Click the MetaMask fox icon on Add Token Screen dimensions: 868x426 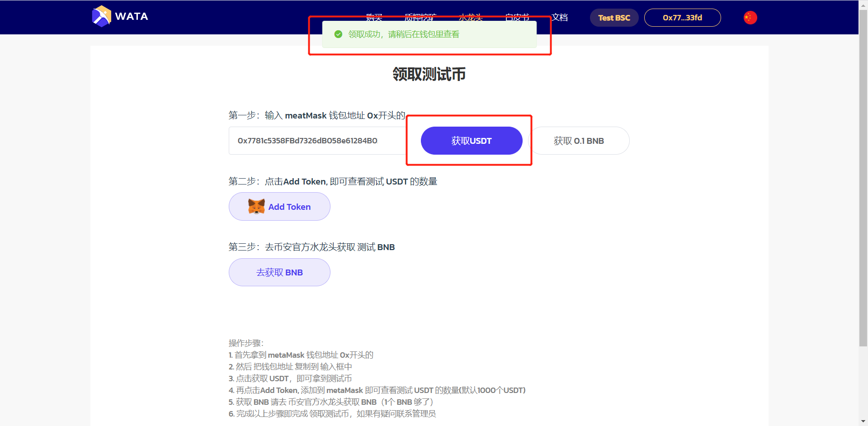pos(256,206)
